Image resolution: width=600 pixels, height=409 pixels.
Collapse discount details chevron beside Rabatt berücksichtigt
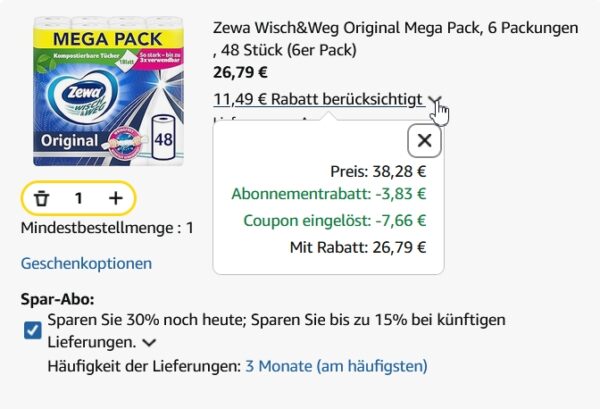click(x=435, y=100)
